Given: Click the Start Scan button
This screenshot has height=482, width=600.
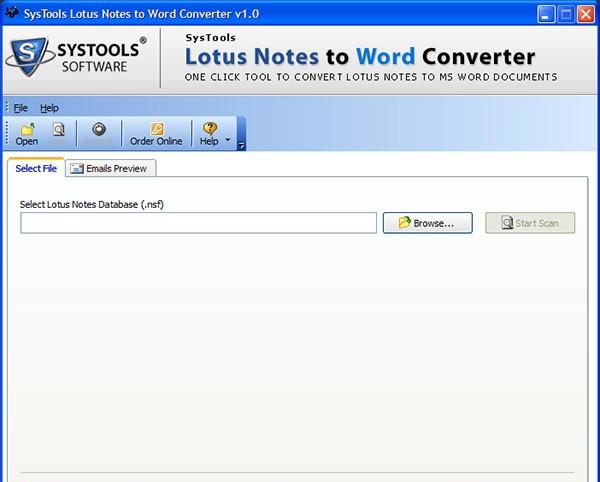Looking at the screenshot, I should (x=530, y=223).
